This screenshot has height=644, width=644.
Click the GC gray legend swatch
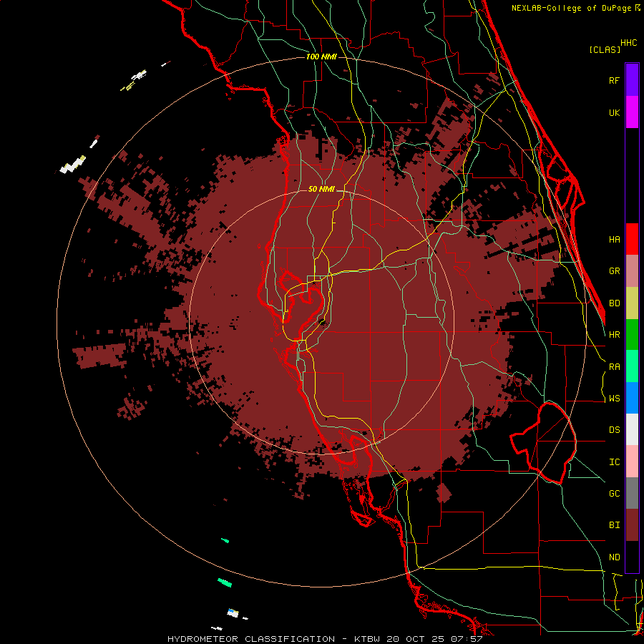click(x=632, y=493)
